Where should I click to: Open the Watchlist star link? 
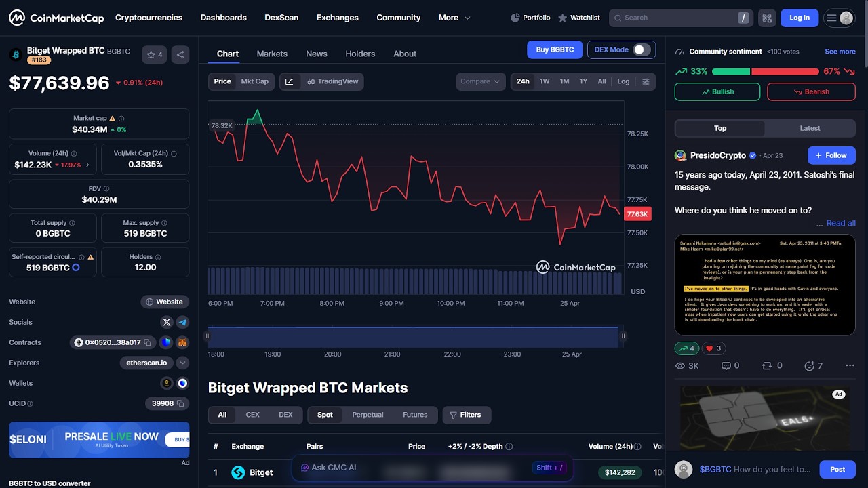(x=578, y=18)
